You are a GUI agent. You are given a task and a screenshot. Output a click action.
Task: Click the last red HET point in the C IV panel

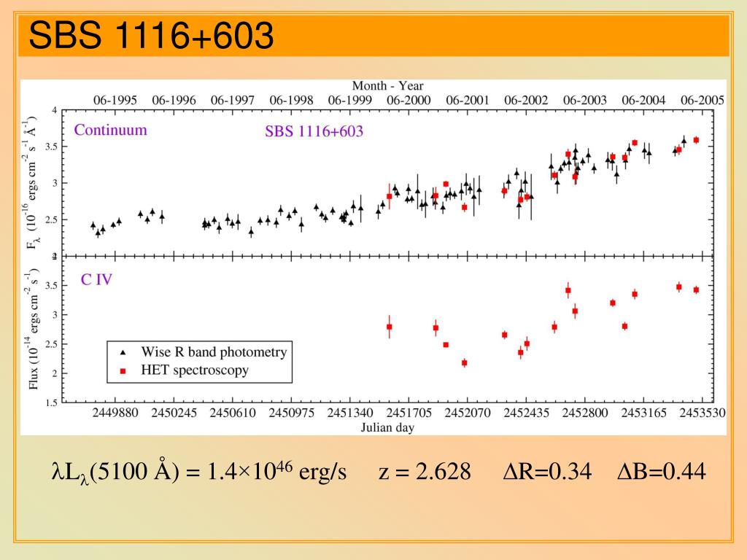696,290
